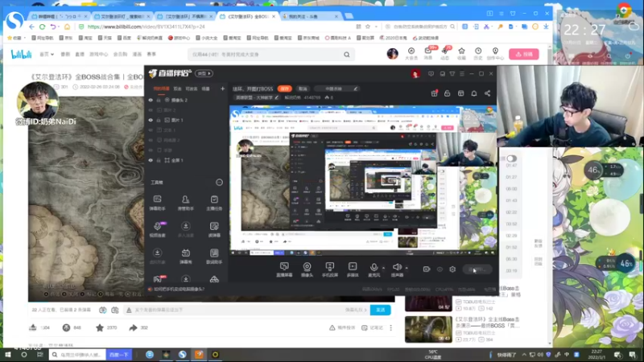Viewport: 644px width, 362px height.
Task: Switch to 我的关注 browser tab
Action: 309,16
